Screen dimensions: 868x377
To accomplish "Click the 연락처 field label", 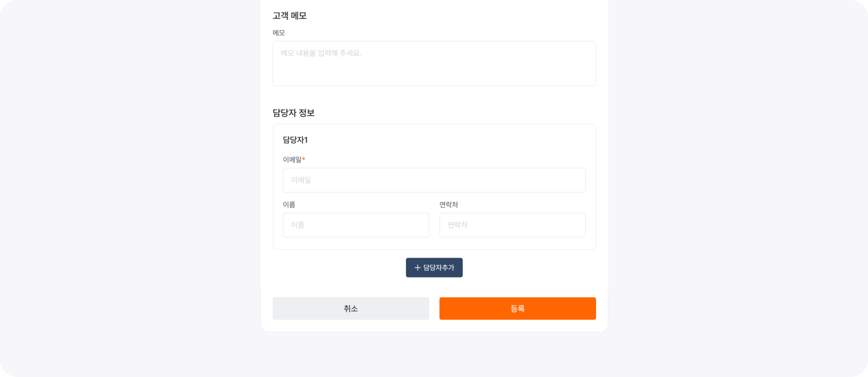I will [x=448, y=204].
